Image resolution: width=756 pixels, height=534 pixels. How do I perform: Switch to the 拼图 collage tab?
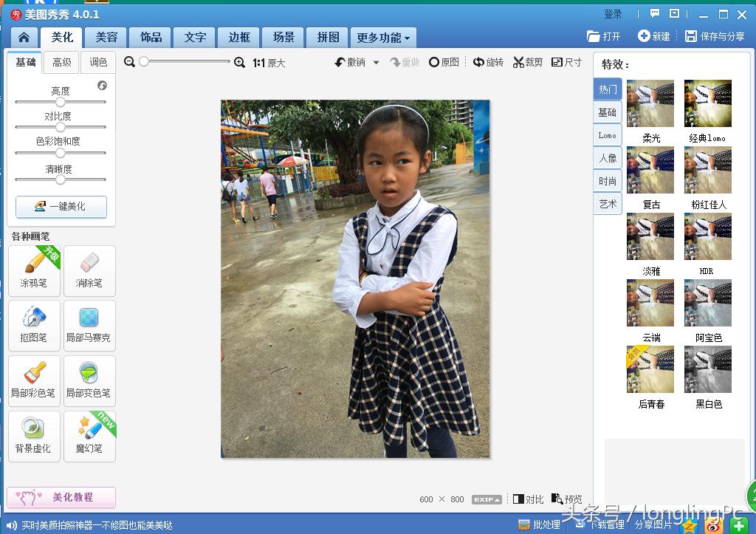[328, 37]
